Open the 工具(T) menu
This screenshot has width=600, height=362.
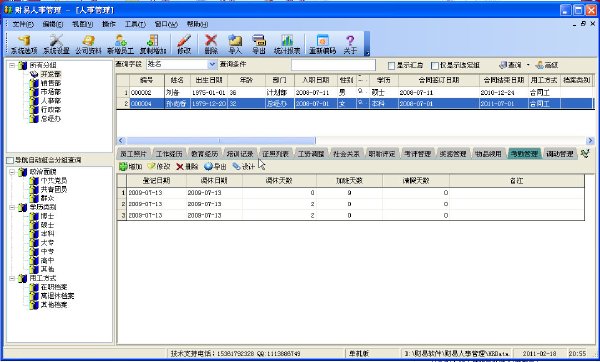pos(135,24)
